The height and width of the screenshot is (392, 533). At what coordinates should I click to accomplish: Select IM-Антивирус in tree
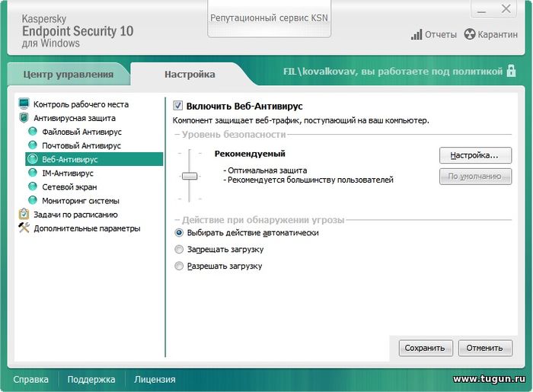click(67, 174)
